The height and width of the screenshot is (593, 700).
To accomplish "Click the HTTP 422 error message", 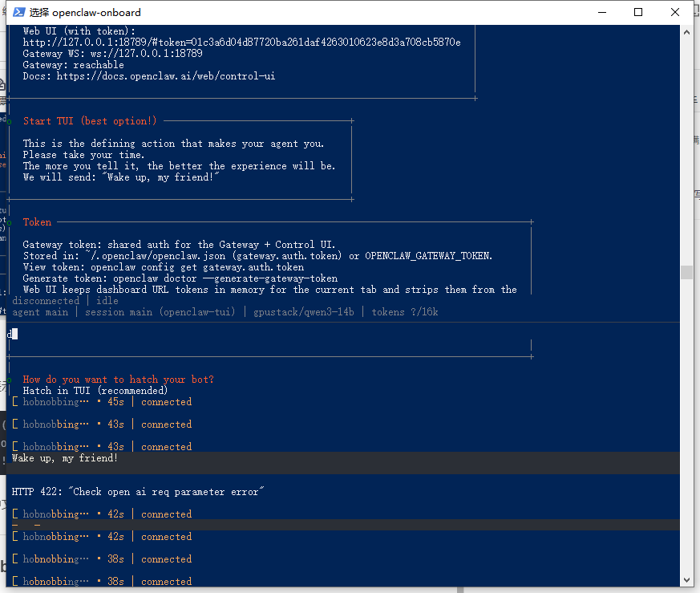I will [138, 492].
